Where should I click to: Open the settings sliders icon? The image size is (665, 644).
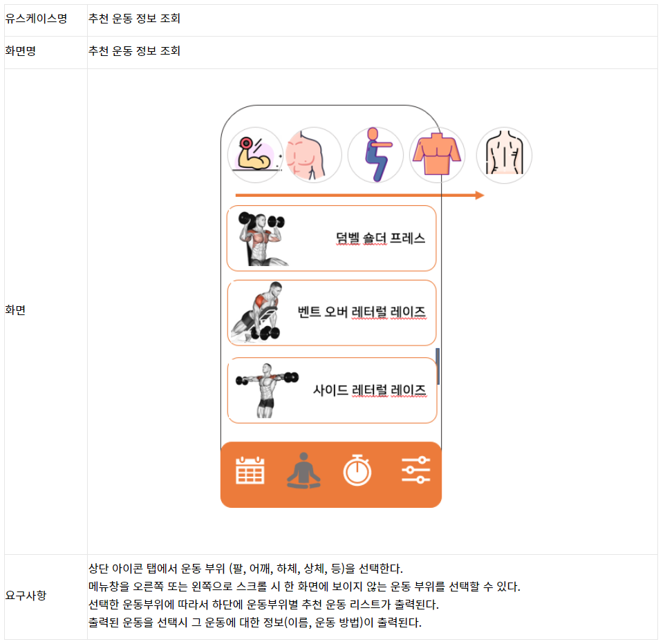pyautogui.click(x=415, y=470)
